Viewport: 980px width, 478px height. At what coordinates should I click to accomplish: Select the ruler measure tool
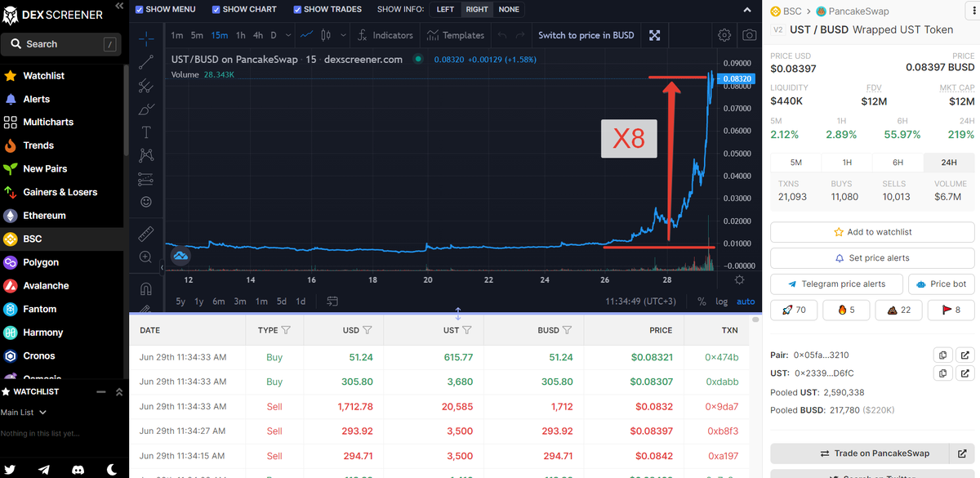pos(146,235)
